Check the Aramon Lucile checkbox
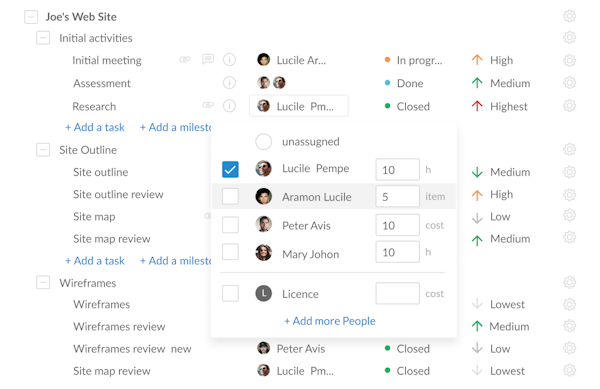The width and height of the screenshot is (600, 389). point(230,196)
